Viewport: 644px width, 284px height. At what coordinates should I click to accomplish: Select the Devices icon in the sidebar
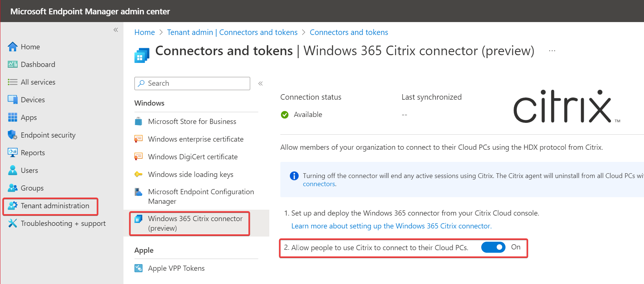(12, 99)
